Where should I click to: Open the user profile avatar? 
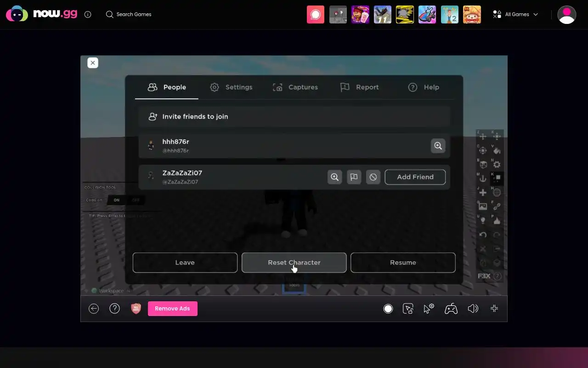click(567, 14)
